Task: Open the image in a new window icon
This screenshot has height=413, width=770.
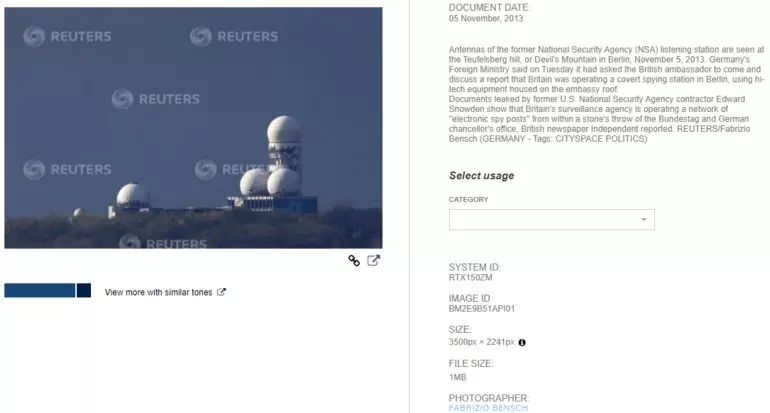Action: [374, 260]
